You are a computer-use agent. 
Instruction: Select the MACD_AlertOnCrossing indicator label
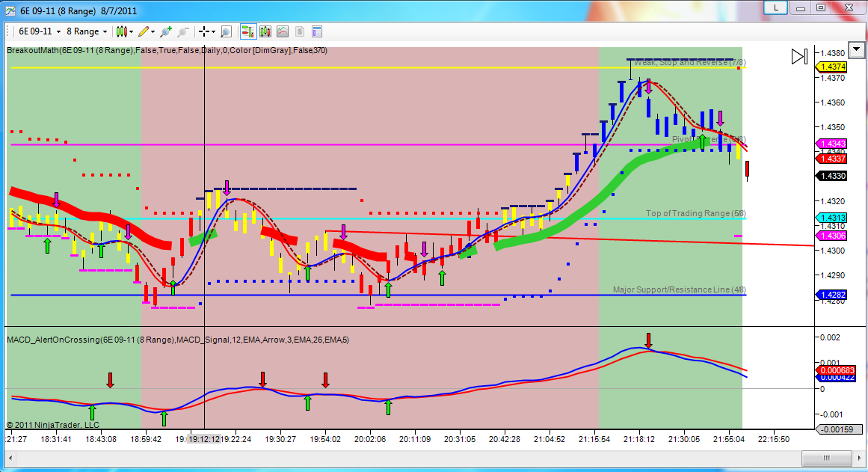(178, 340)
